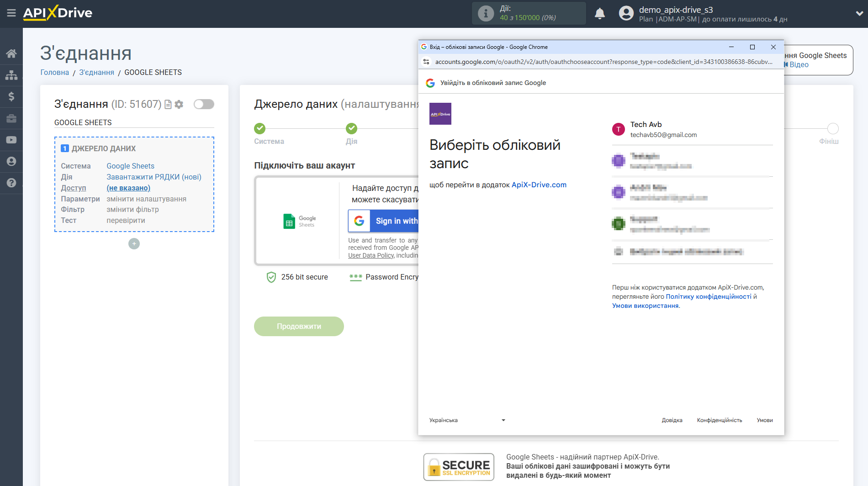
Task: Open Умови footer link
Action: [x=765, y=420]
